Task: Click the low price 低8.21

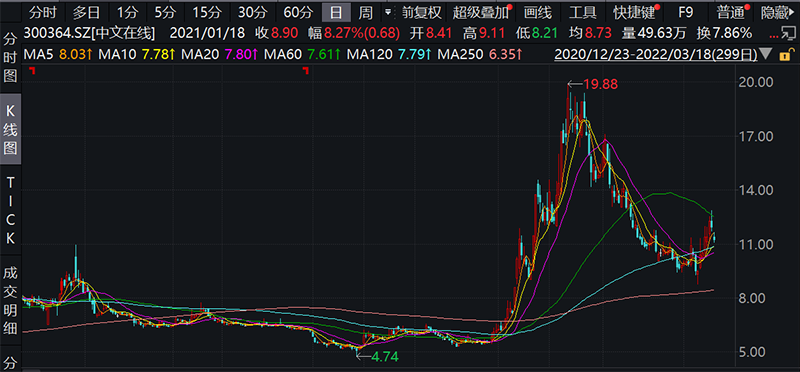Action: point(537,34)
